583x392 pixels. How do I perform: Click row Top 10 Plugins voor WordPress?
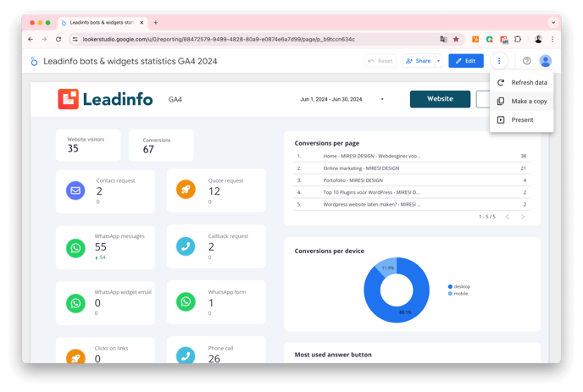click(412, 192)
